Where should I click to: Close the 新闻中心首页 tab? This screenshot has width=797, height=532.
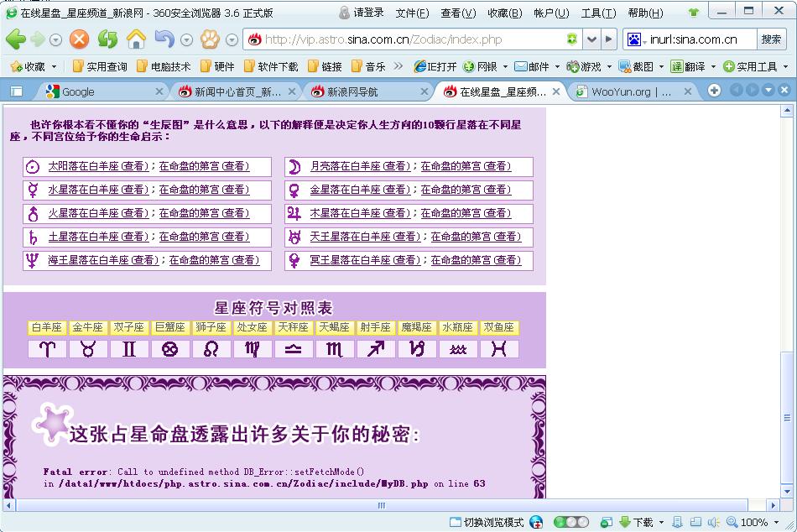click(292, 91)
